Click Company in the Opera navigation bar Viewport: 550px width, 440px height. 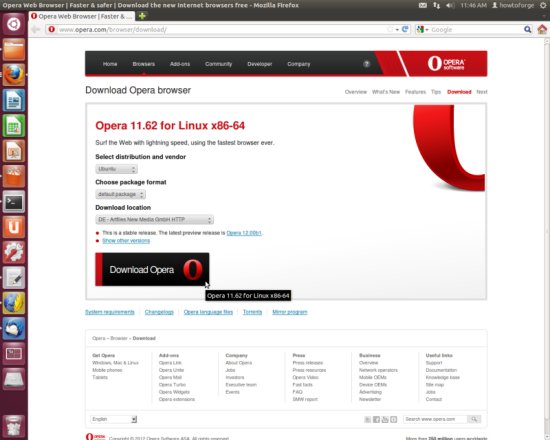299,64
